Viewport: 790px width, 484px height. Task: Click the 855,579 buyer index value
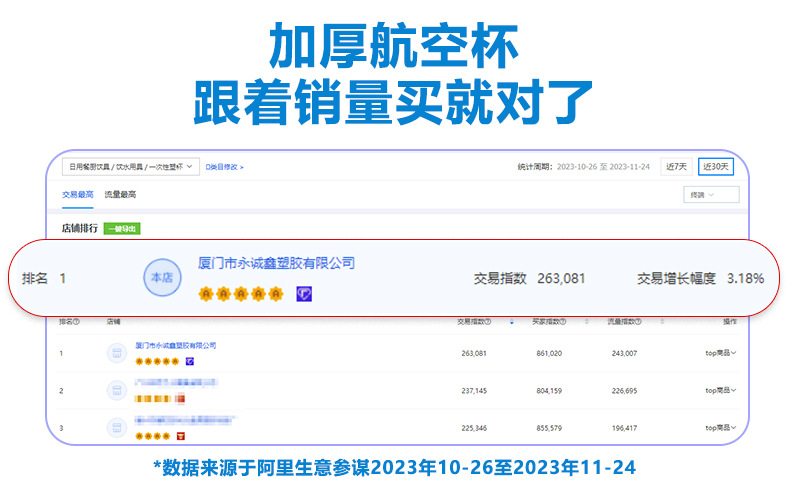(x=549, y=428)
